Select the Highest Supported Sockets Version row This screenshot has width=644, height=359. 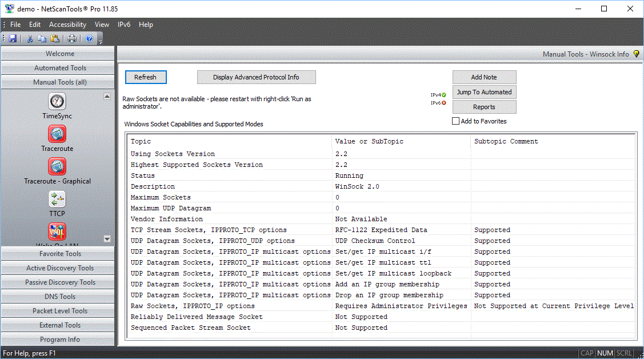pos(382,165)
